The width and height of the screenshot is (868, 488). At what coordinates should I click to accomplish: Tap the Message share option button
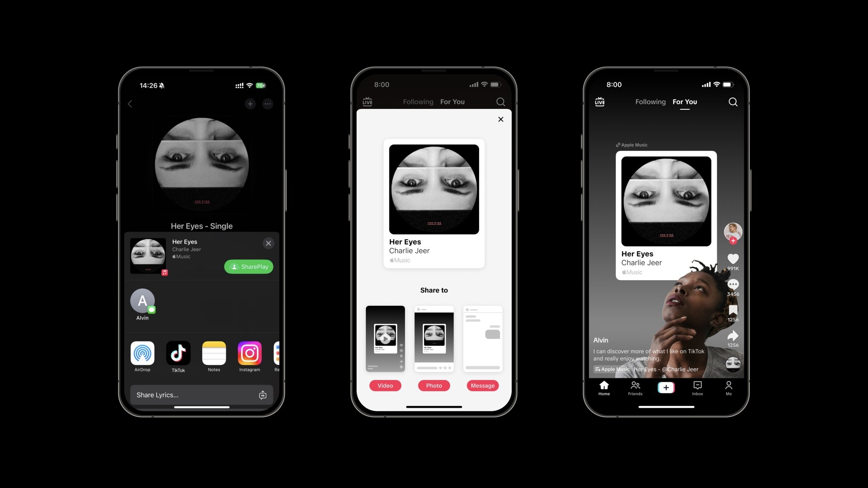(x=483, y=385)
